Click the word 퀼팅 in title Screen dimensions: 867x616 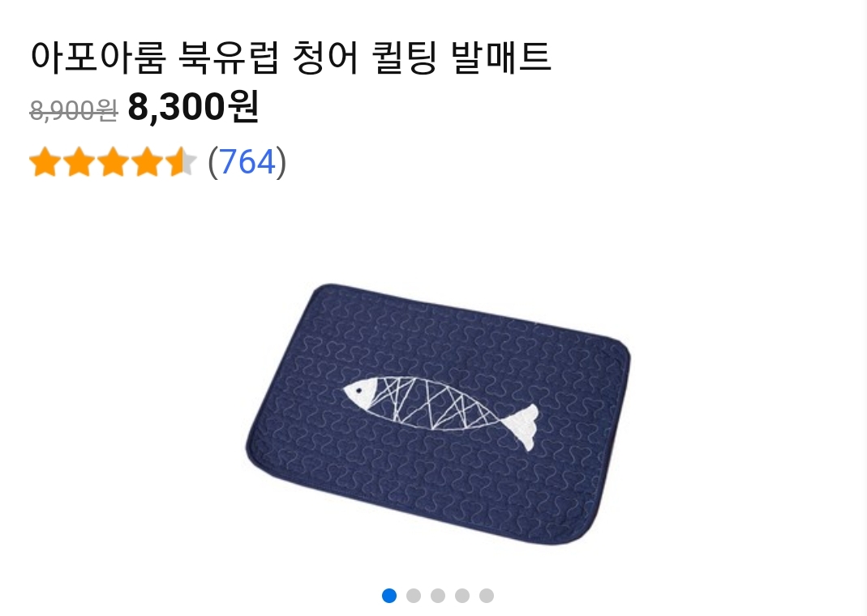[x=405, y=58]
